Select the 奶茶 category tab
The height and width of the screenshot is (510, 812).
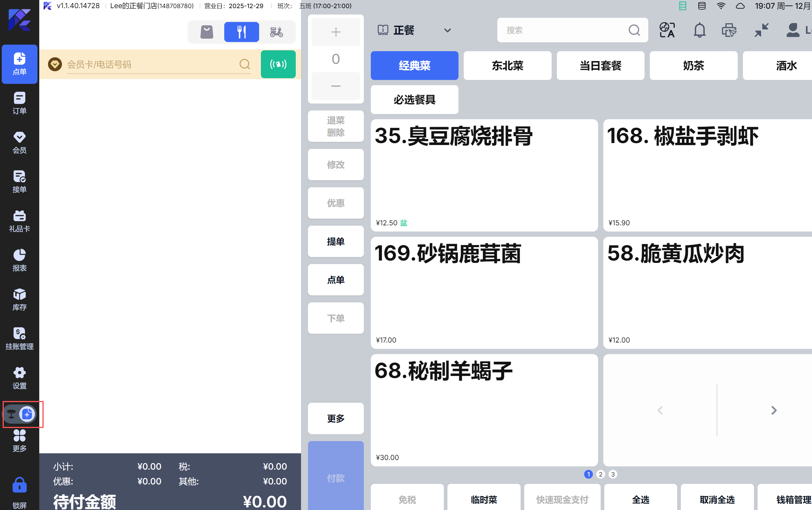click(x=693, y=65)
